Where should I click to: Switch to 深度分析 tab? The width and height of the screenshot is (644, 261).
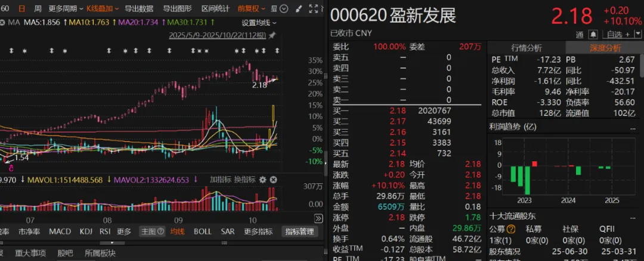point(605,48)
